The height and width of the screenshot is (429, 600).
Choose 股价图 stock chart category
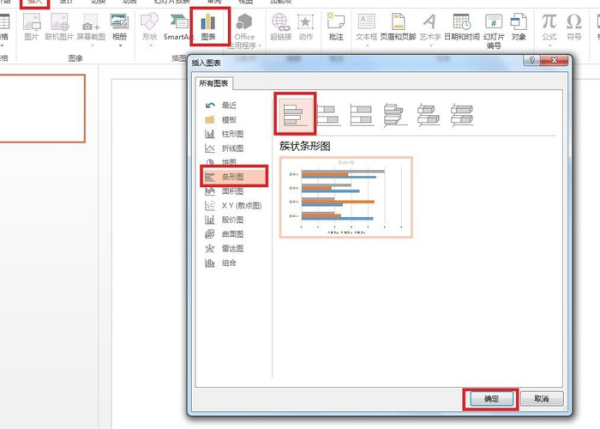[x=233, y=220]
